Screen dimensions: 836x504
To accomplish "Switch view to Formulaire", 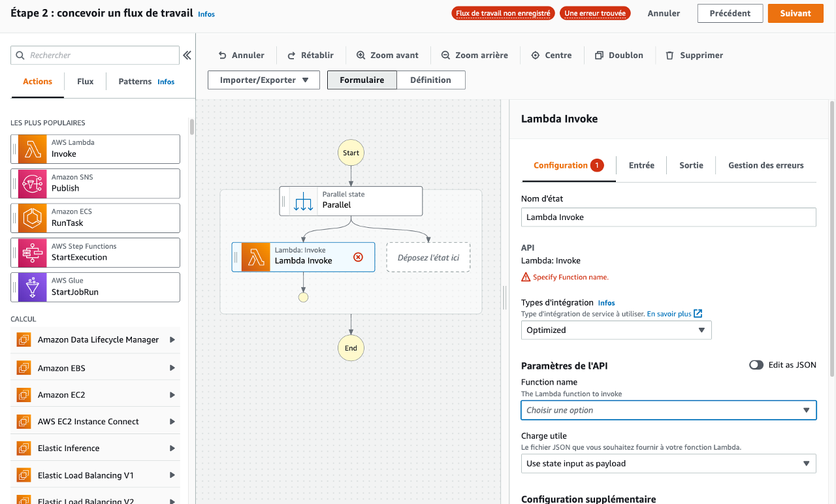I will (x=362, y=80).
